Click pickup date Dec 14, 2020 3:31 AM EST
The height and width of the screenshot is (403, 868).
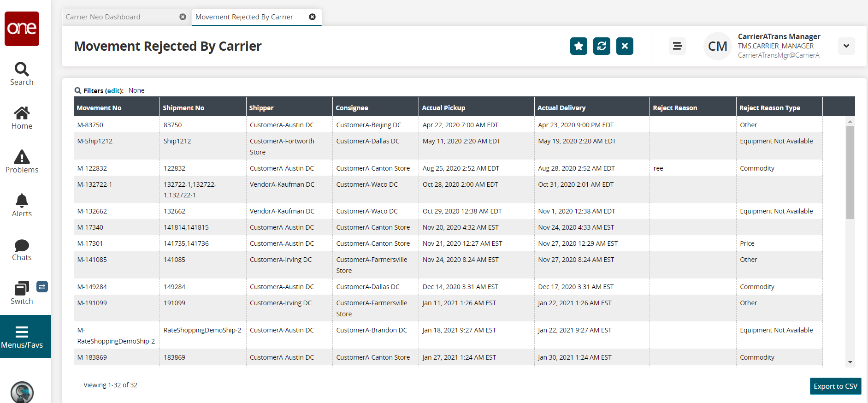click(x=477, y=286)
